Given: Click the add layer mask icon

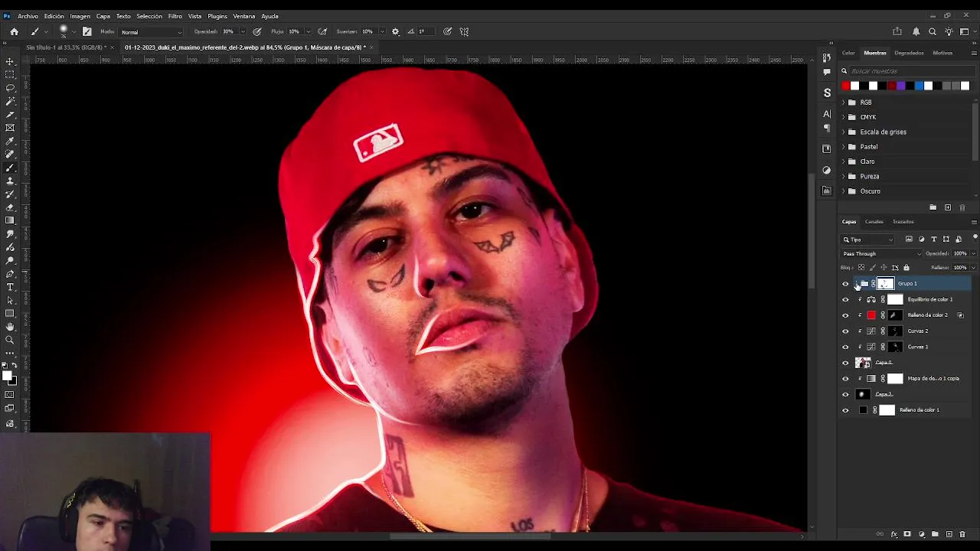Looking at the screenshot, I should pyautogui.click(x=907, y=534).
